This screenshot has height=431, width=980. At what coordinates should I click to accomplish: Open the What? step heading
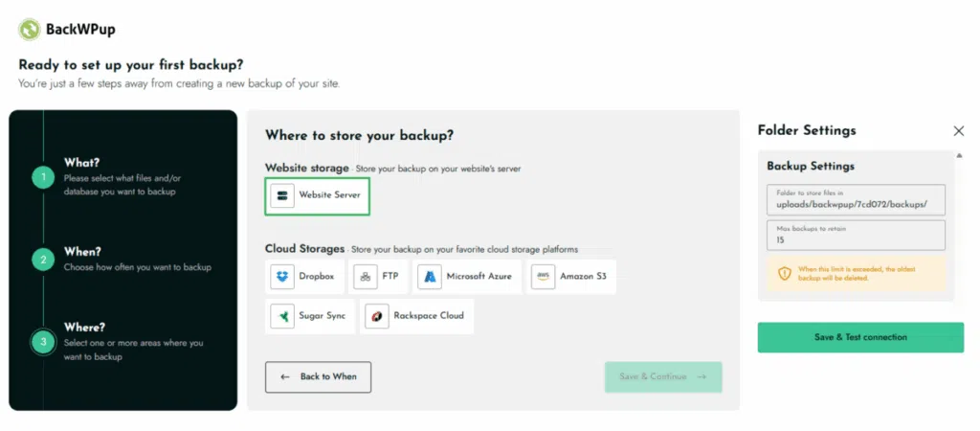[x=82, y=163]
